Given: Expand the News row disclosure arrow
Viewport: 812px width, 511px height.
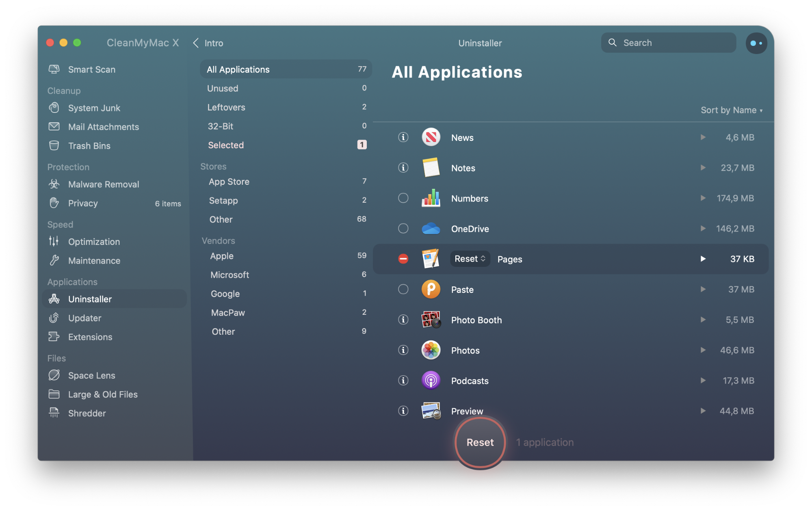Looking at the screenshot, I should click(703, 137).
